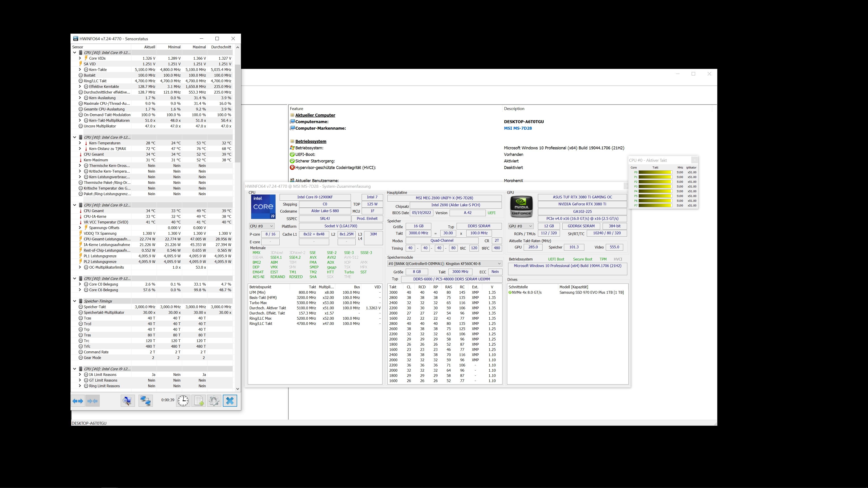Image resolution: width=868 pixels, height=488 pixels.
Task: Click the SA VID voltage bolt icon
Action: (80, 64)
